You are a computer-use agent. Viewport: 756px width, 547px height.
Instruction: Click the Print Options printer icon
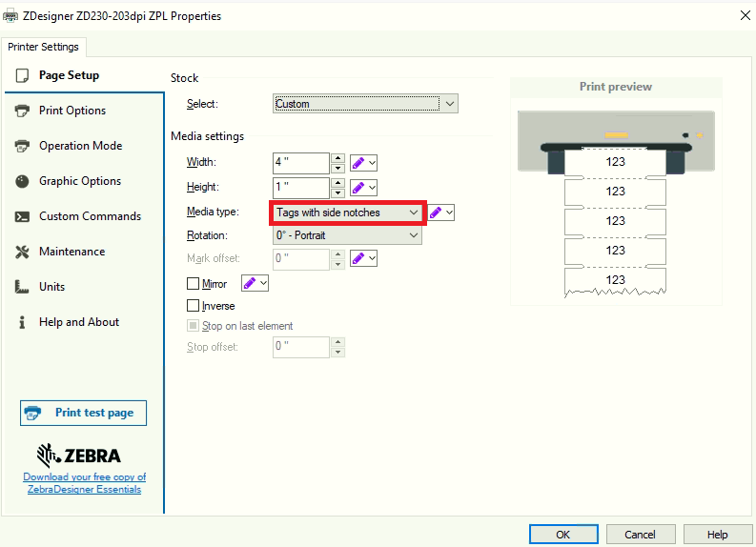22,111
